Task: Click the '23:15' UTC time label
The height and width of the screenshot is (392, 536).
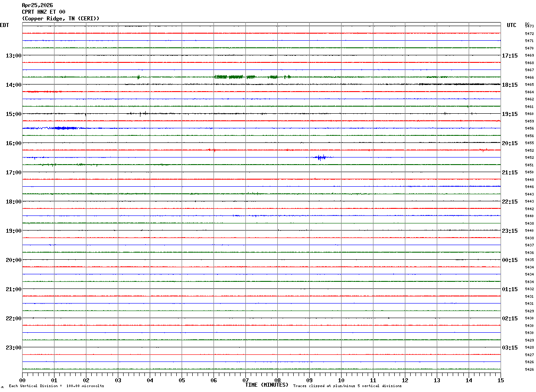Action: coord(509,231)
